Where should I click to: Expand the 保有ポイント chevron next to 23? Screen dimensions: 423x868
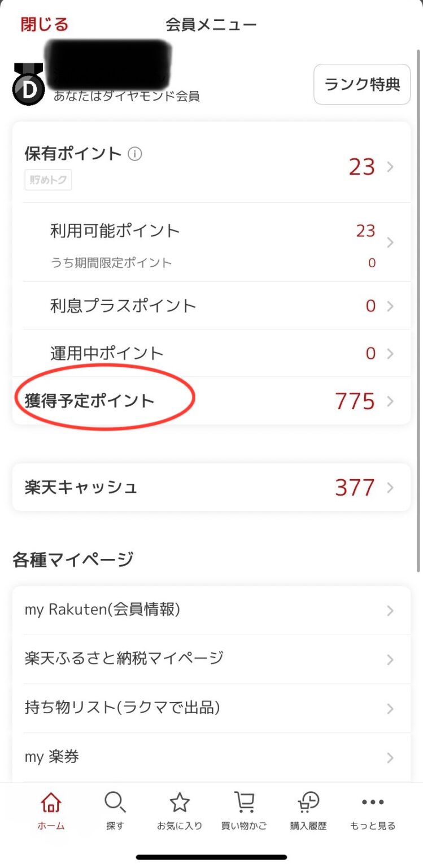tap(390, 167)
